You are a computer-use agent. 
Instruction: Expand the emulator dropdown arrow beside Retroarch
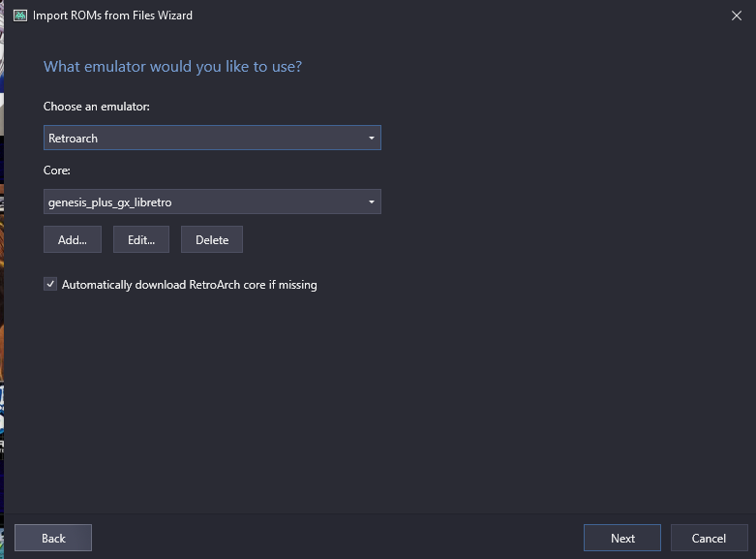click(x=372, y=139)
